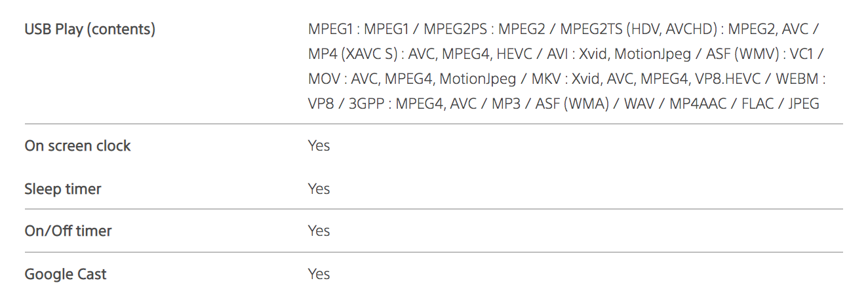Click the "Google Cast" label

point(66,275)
